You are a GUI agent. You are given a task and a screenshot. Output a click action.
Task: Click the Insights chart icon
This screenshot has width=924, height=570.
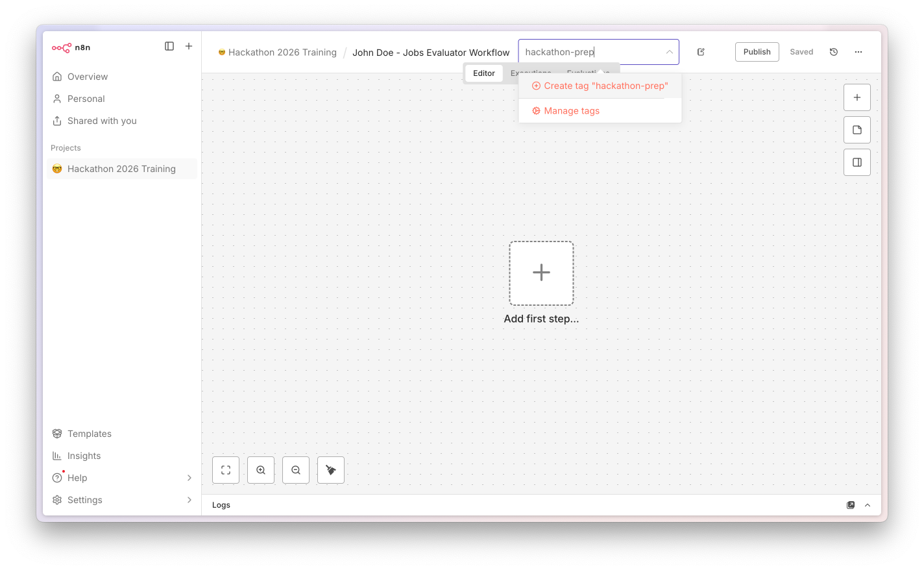click(57, 456)
